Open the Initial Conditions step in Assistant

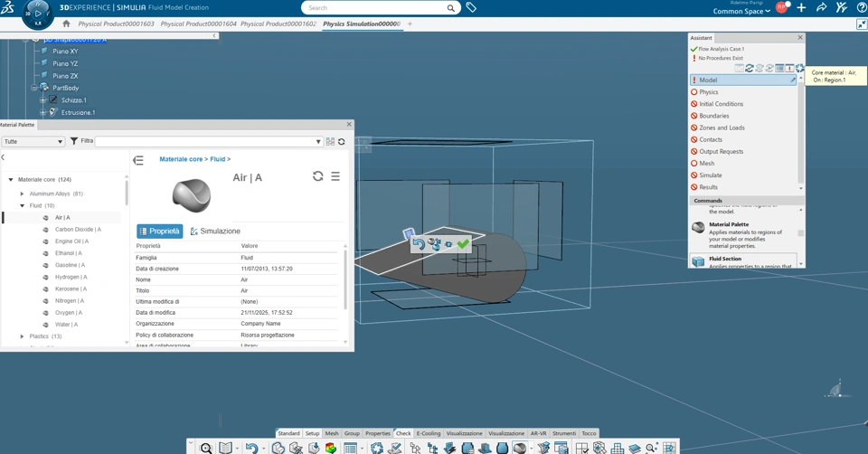pos(722,104)
